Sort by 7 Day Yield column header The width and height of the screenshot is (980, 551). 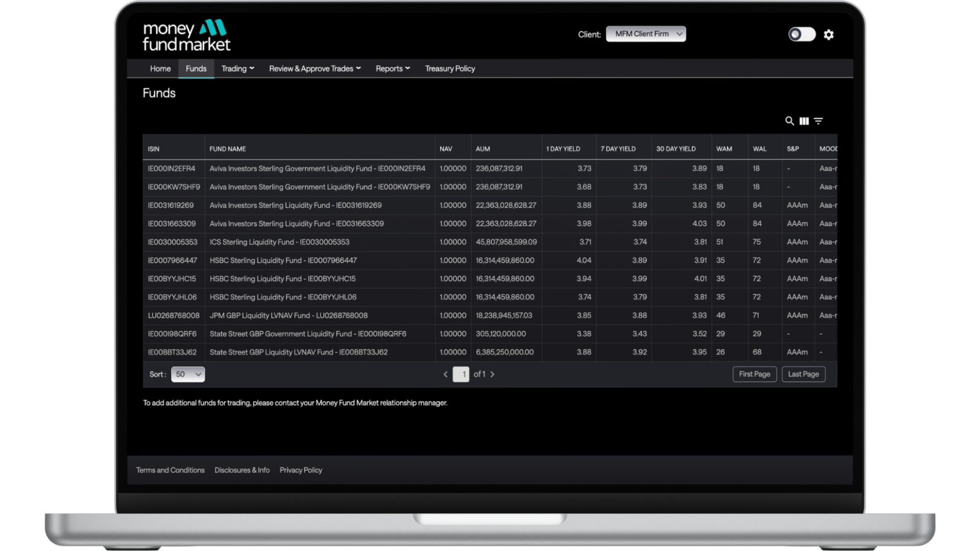[618, 149]
